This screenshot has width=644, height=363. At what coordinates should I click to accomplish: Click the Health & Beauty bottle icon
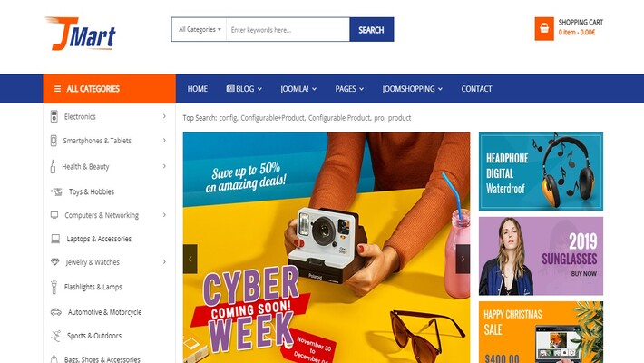click(53, 166)
